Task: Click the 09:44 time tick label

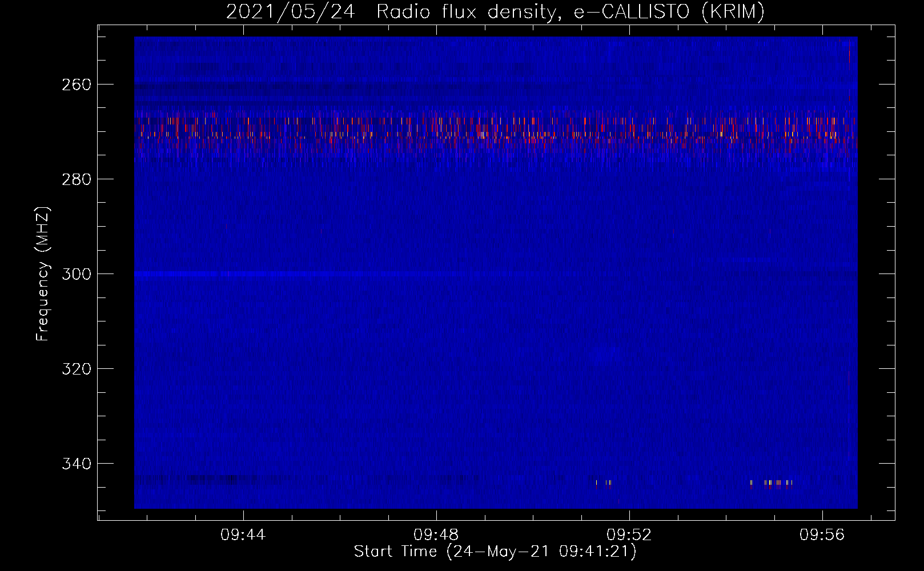Action: point(243,535)
